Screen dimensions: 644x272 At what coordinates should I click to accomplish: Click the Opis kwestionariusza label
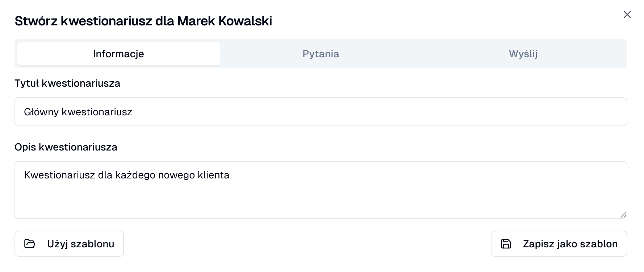(66, 147)
